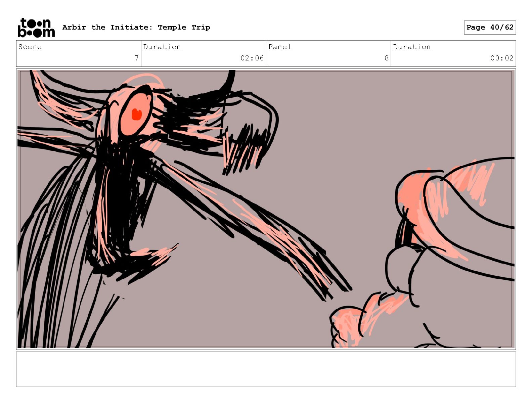Viewport: 532px width, 411px height.
Task: Select the panel number '8'
Action: click(387, 58)
